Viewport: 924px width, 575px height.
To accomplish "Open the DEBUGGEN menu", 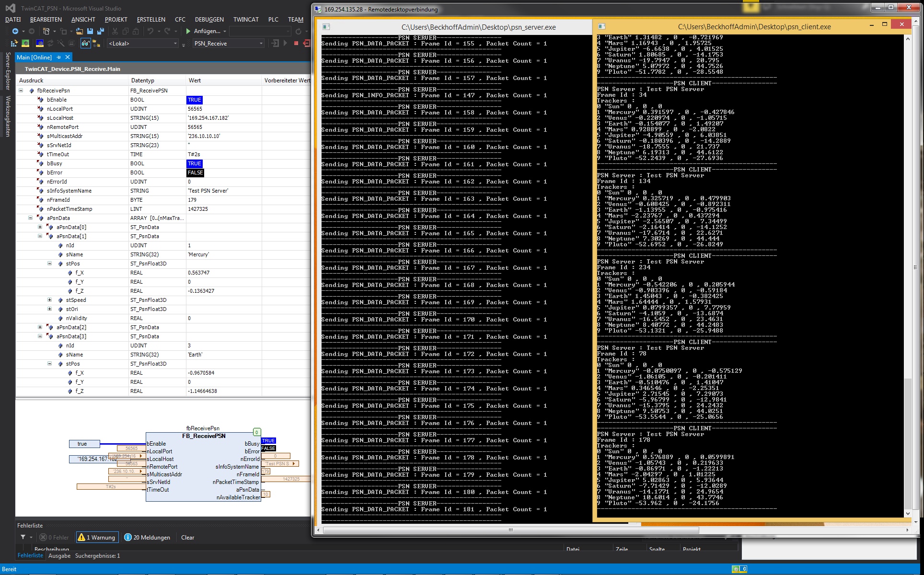I will 209,20.
